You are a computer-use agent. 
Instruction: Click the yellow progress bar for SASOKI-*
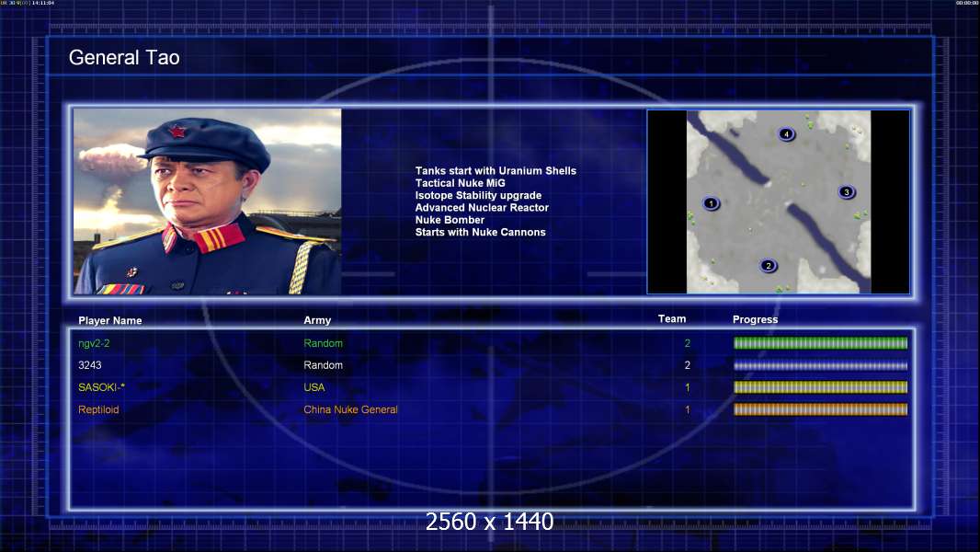pos(820,387)
